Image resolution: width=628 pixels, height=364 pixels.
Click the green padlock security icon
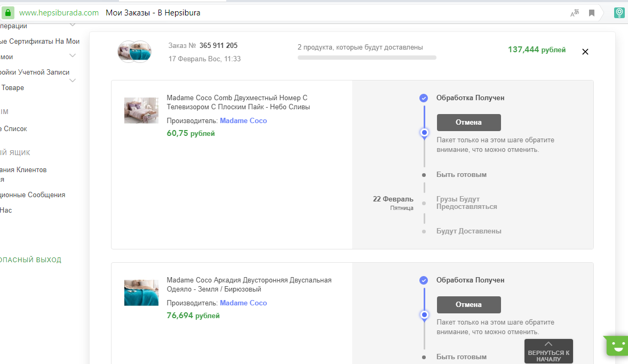[8, 13]
